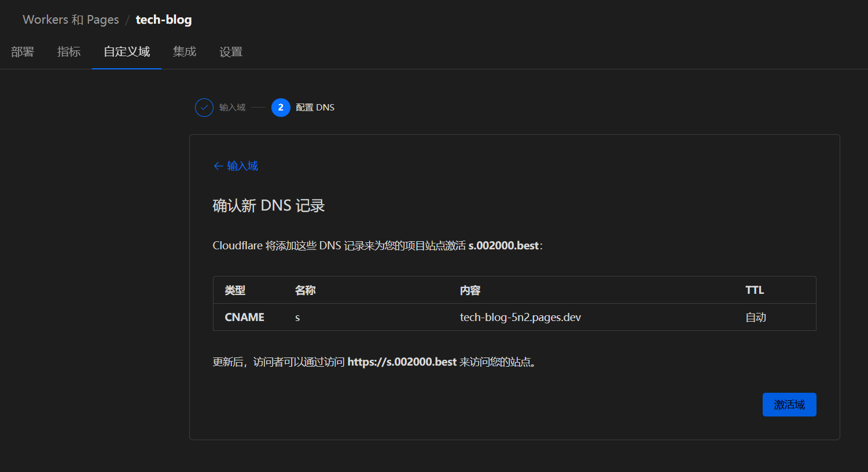Go back via the 输入域 arrow link

(x=236, y=166)
